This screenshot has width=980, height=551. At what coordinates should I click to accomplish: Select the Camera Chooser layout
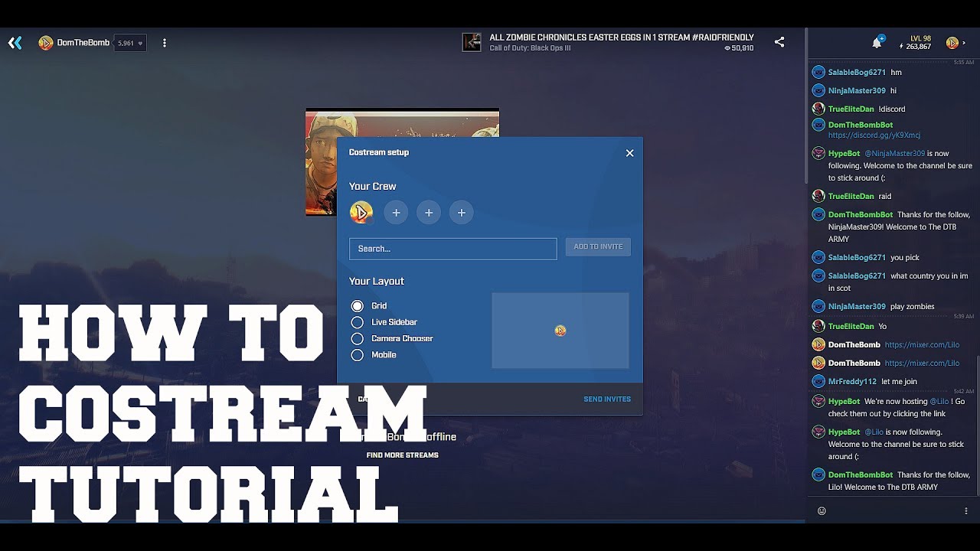[392, 338]
